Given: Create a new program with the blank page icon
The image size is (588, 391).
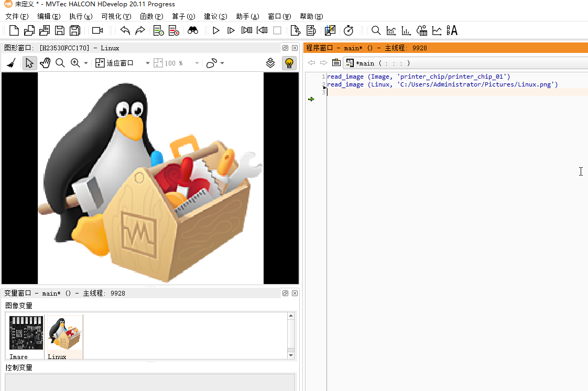Looking at the screenshot, I should (14, 30).
